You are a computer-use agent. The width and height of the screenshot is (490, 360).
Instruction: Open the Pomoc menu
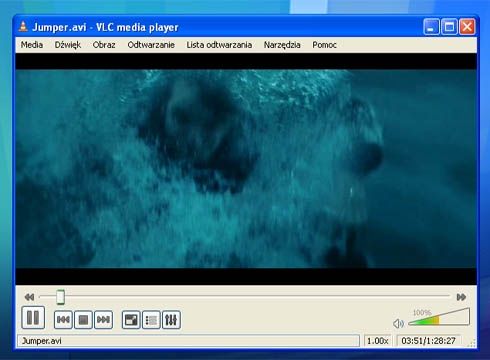(x=324, y=45)
